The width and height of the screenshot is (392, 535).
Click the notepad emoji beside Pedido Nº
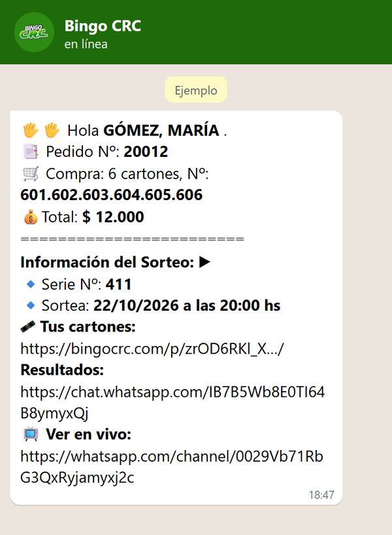point(31,152)
